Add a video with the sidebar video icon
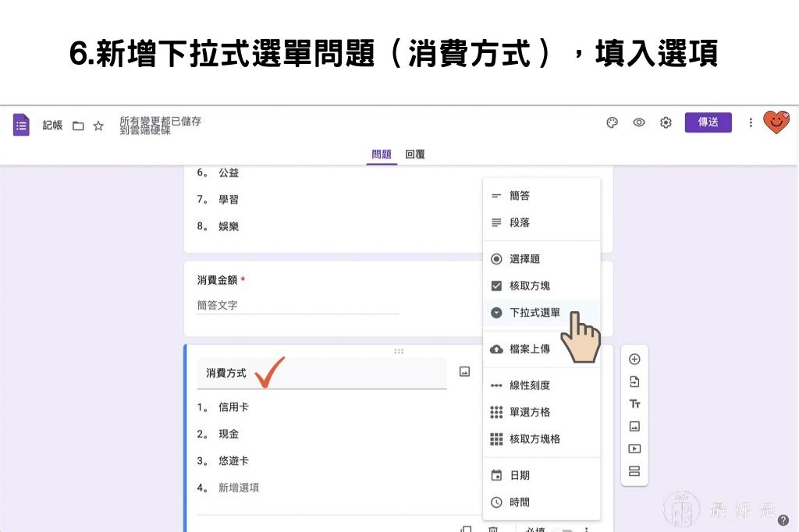Screen dimensions: 799x532 tap(634, 449)
